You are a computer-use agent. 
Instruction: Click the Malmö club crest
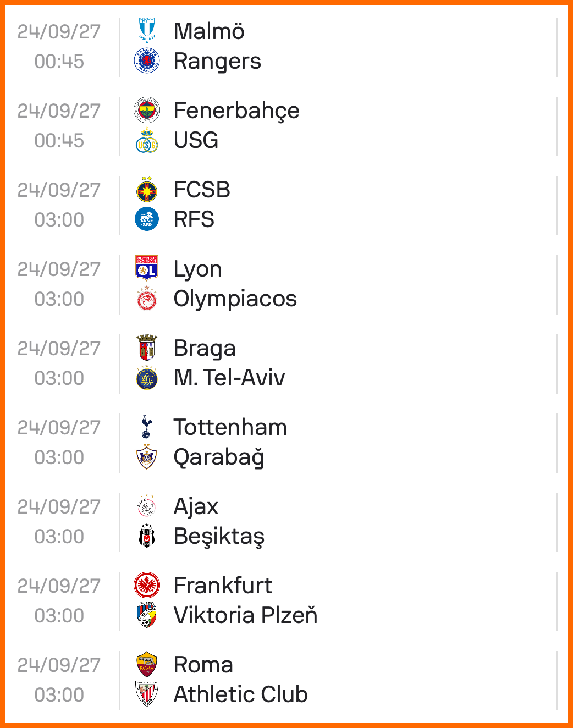[x=147, y=31]
